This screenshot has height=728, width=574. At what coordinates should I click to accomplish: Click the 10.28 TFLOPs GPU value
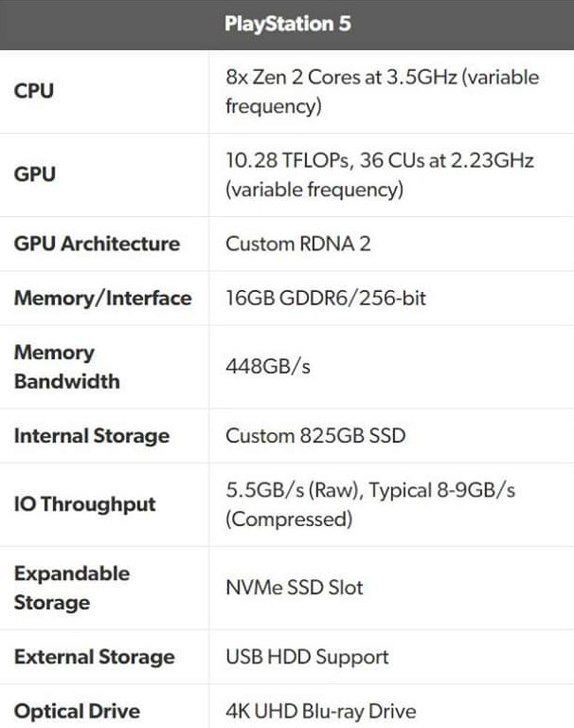[x=379, y=174]
